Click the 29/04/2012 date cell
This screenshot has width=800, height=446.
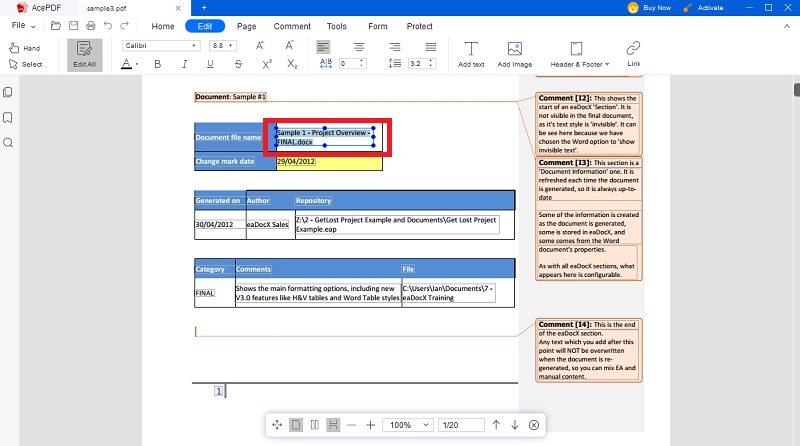329,162
